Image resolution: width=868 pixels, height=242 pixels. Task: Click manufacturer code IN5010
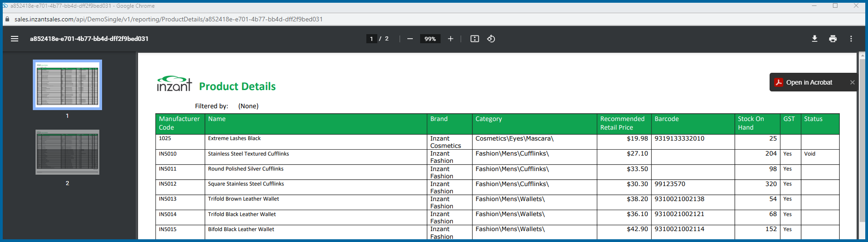click(x=168, y=154)
